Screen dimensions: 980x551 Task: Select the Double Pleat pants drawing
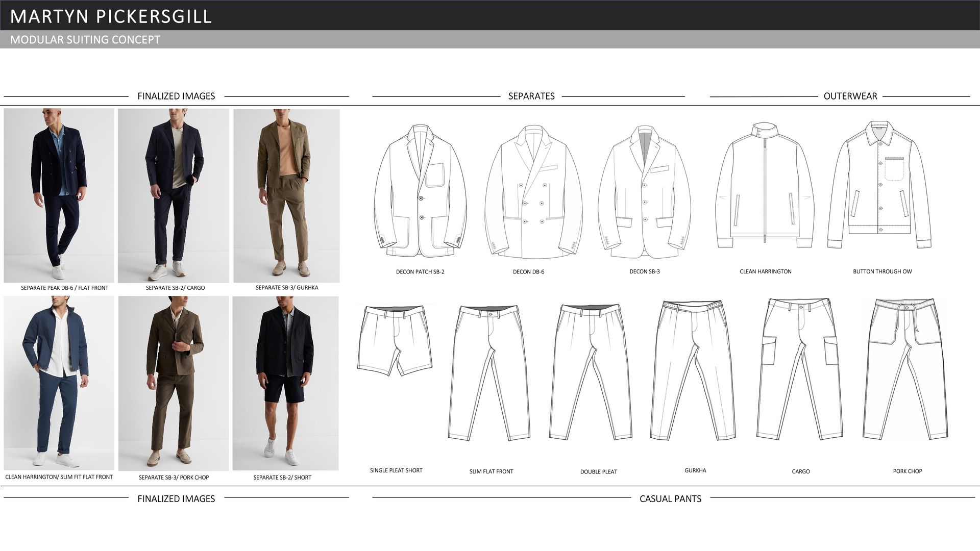point(591,372)
